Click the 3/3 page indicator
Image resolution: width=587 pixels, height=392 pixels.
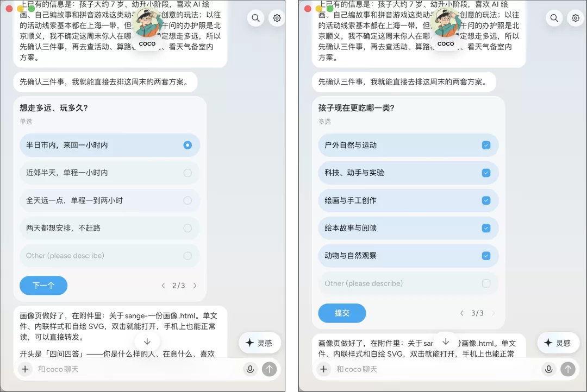[477, 313]
